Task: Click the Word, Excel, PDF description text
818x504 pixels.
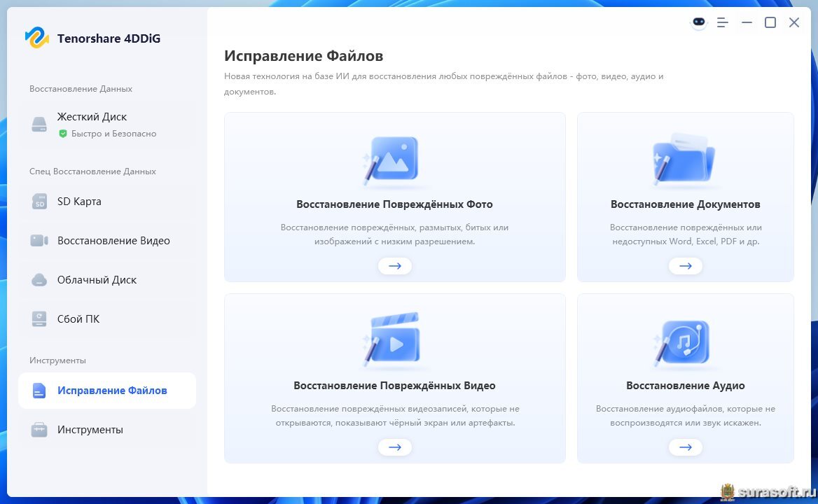Action: point(686,234)
